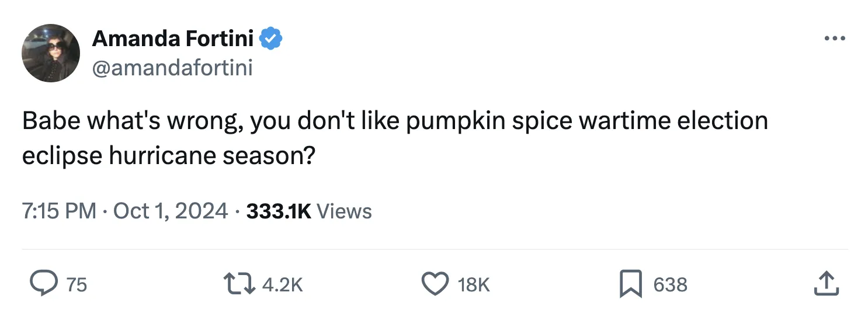Click the 7:15 PM timestamp
868x313 pixels.
coord(60,211)
